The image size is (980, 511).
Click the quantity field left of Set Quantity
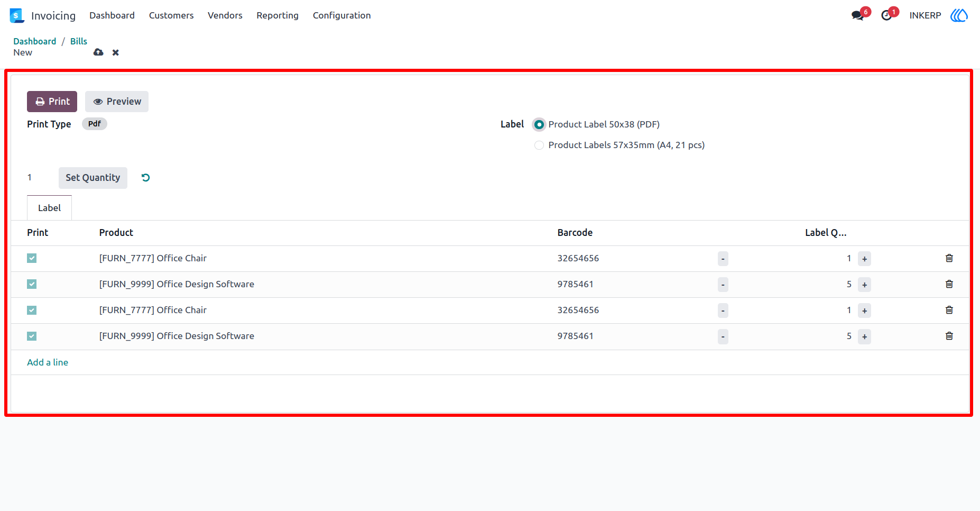tap(40, 178)
